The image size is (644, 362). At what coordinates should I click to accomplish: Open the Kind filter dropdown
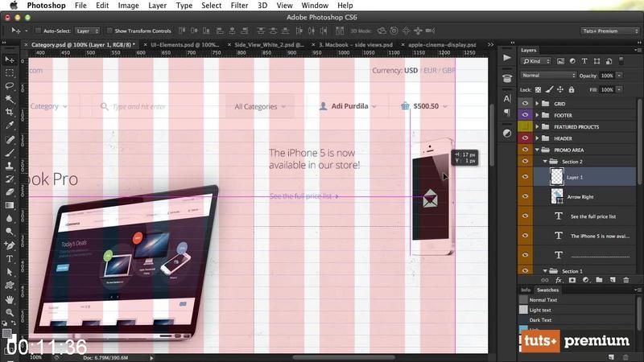[x=536, y=61]
